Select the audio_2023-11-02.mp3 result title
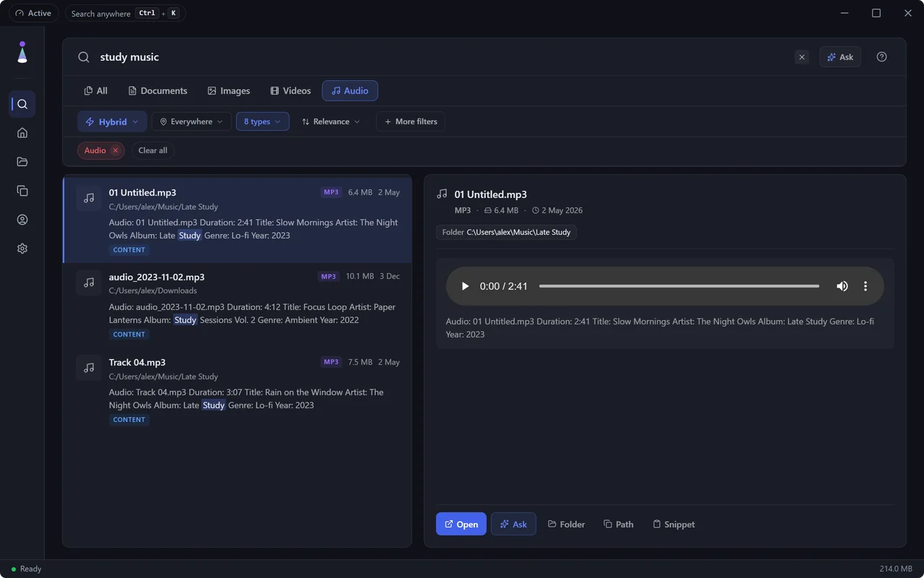Image resolution: width=924 pixels, height=578 pixels. (157, 277)
